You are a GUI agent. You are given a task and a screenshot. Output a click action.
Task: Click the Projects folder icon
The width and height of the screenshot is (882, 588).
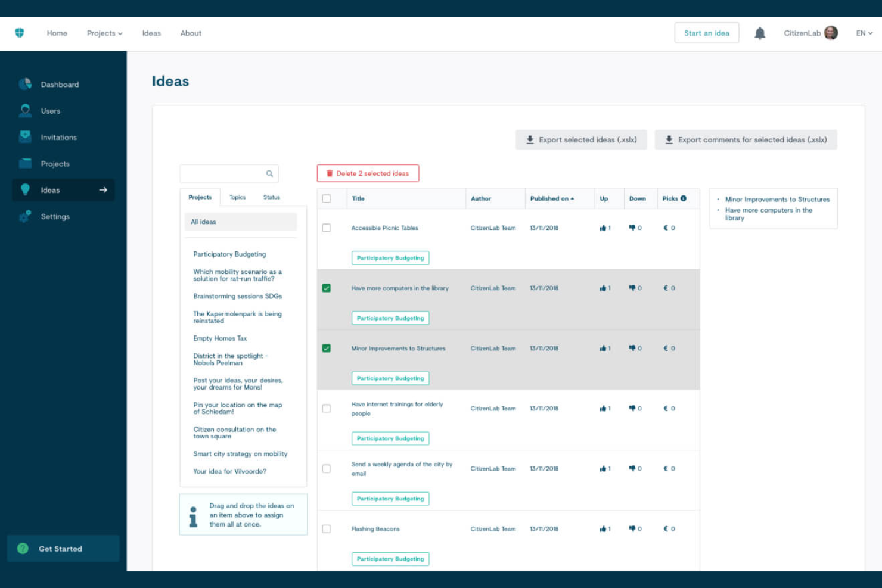pyautogui.click(x=25, y=163)
